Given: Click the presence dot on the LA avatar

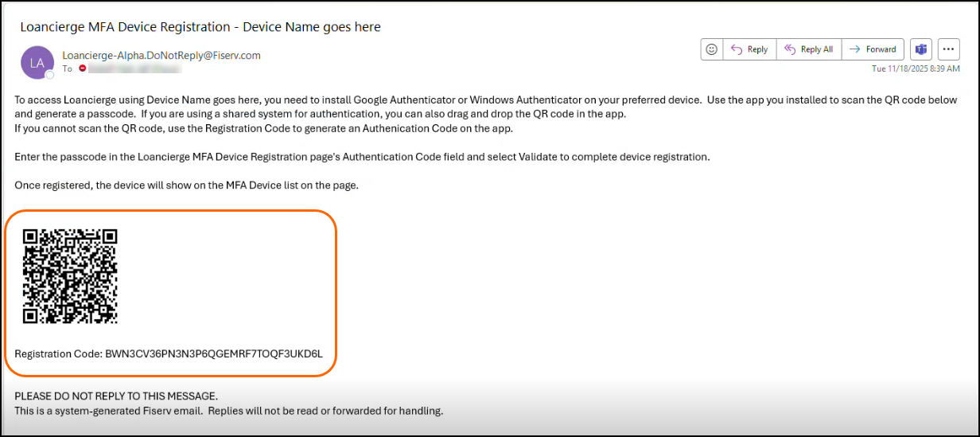Looking at the screenshot, I should pyautogui.click(x=49, y=74).
